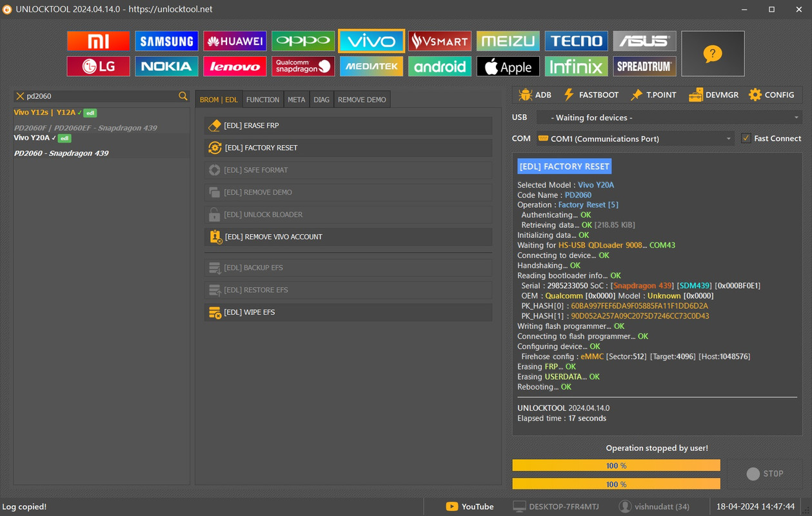
Task: Switch to the FUNCTION tab
Action: pyautogui.click(x=263, y=100)
